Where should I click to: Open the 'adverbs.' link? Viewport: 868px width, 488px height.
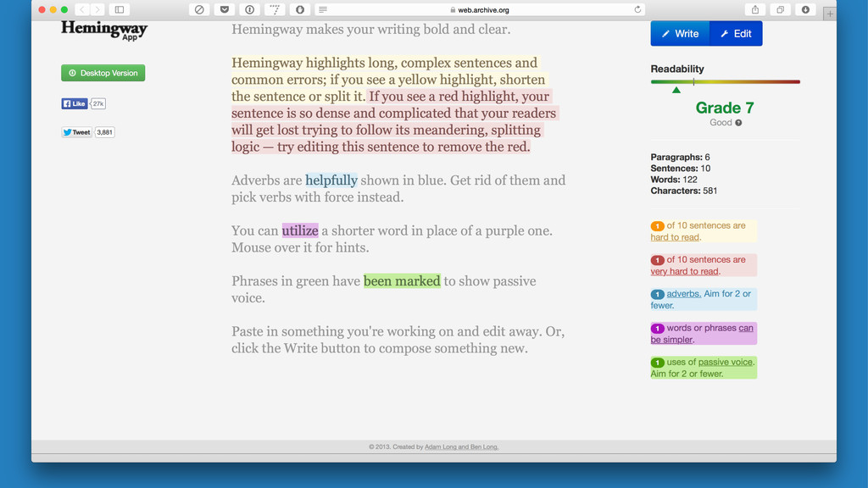pyautogui.click(x=684, y=294)
